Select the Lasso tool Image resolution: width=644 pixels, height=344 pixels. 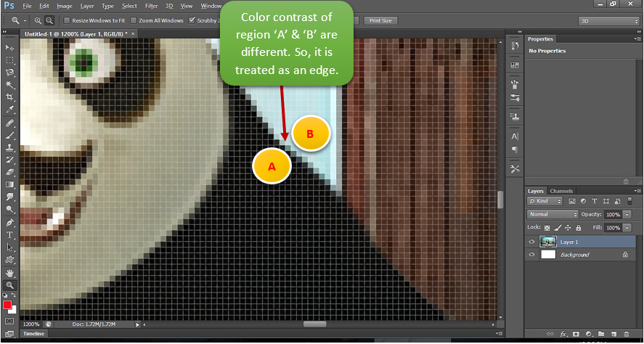[9, 73]
